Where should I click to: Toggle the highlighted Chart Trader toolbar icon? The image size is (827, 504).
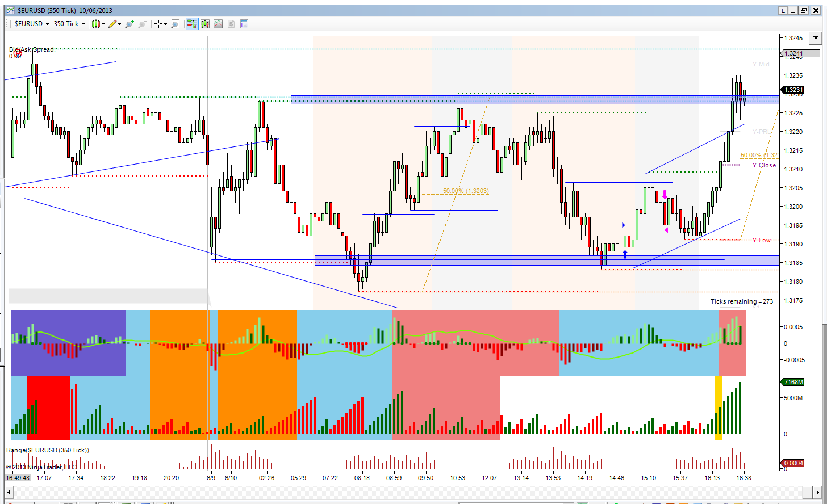(x=191, y=24)
